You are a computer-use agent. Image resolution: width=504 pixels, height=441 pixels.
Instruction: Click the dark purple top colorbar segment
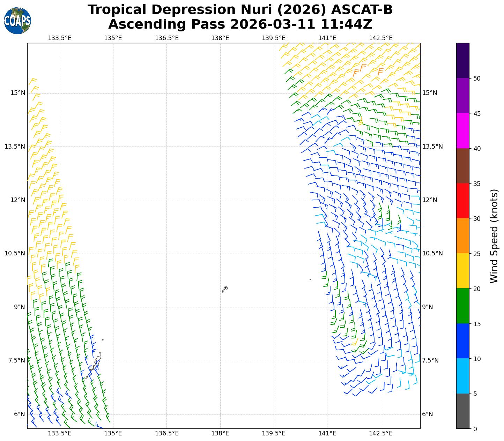click(463, 60)
